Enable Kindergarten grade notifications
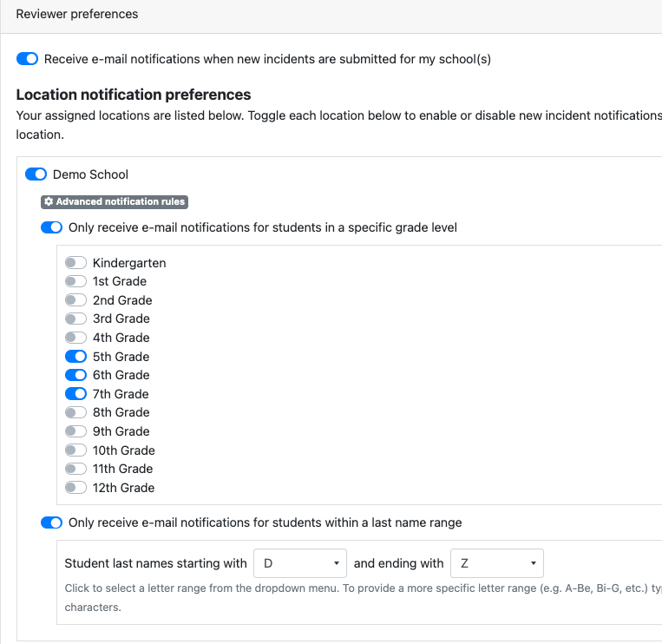662x644 pixels. coord(76,263)
